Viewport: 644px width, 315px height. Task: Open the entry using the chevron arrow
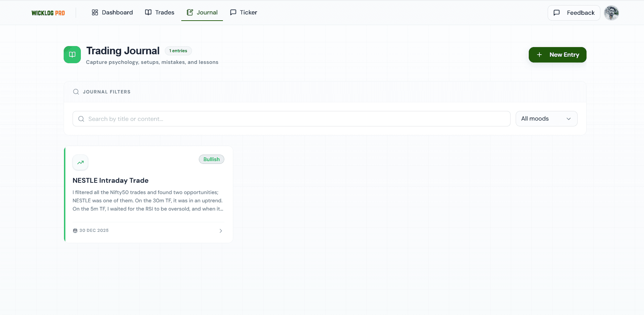pos(221,231)
